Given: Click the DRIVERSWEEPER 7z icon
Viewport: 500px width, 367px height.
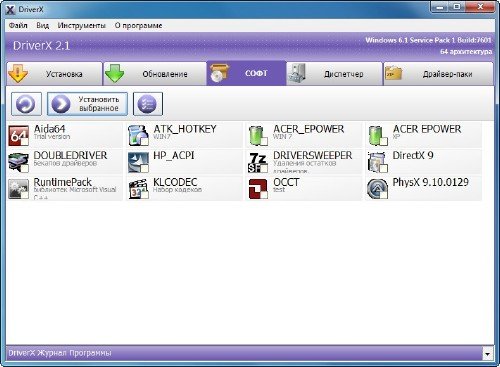Looking at the screenshot, I should [x=258, y=162].
